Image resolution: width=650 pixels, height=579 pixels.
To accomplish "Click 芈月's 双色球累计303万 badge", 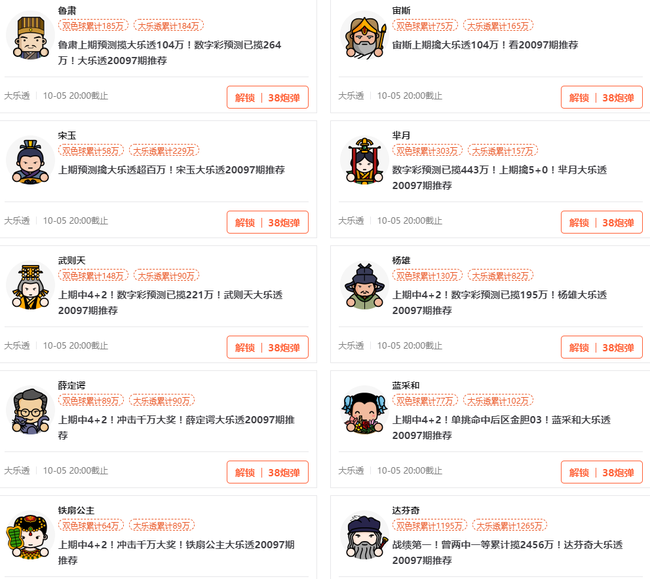I will pos(427,151).
